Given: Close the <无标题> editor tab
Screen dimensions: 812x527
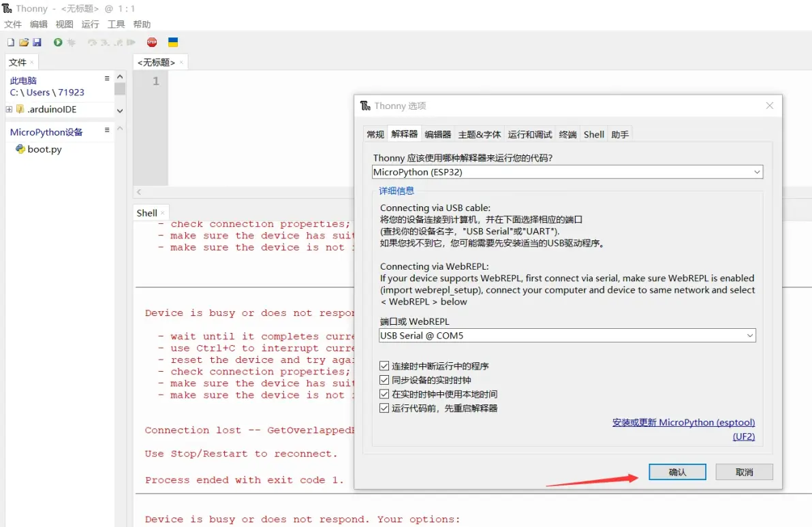Looking at the screenshot, I should 181,63.
